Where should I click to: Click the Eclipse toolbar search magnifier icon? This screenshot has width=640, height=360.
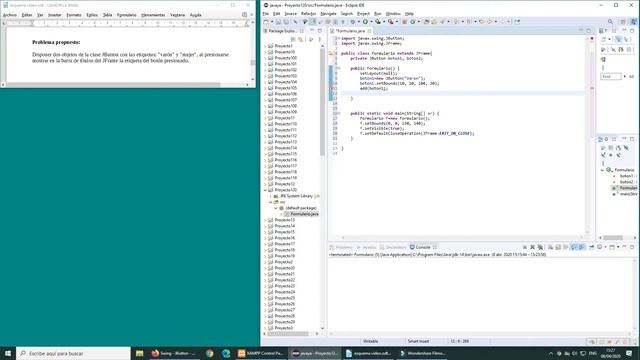(x=610, y=22)
